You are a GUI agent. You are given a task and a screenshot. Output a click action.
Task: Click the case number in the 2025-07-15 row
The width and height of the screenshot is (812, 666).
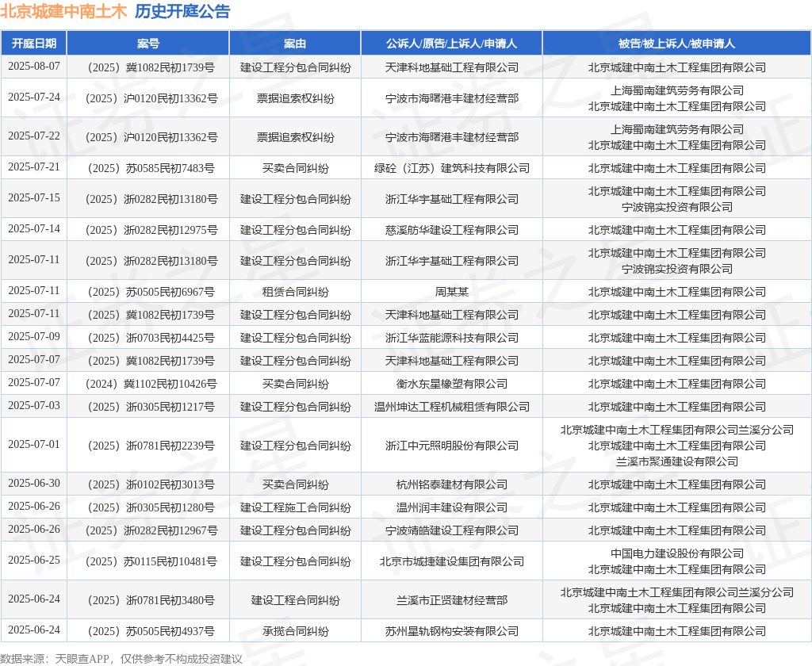click(151, 199)
